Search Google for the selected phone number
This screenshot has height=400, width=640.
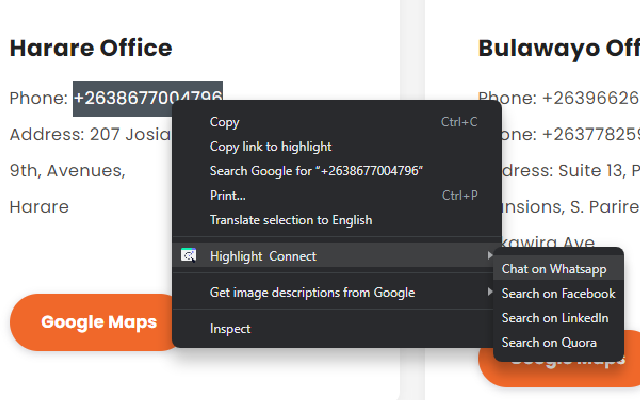pos(316,171)
